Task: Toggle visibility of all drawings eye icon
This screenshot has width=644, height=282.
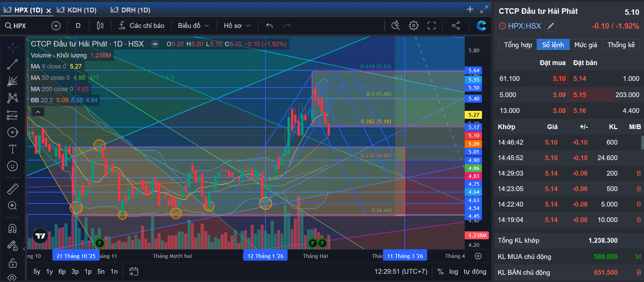Action: [x=12, y=278]
